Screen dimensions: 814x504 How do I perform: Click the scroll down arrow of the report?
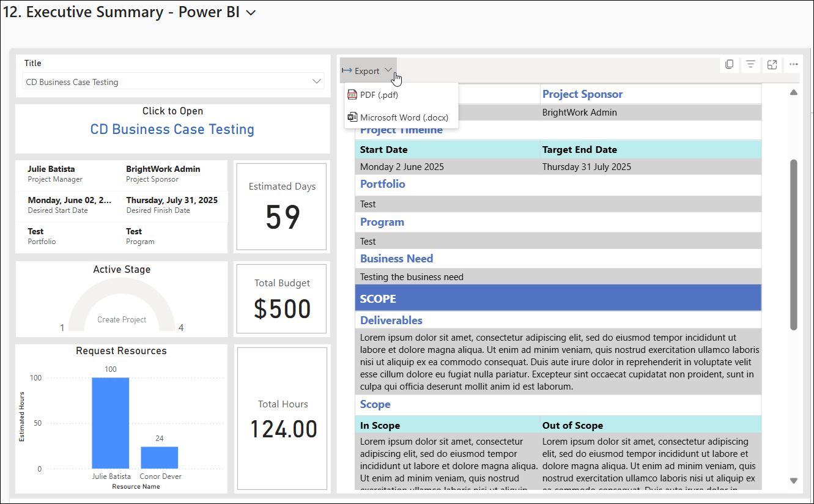[x=794, y=481]
